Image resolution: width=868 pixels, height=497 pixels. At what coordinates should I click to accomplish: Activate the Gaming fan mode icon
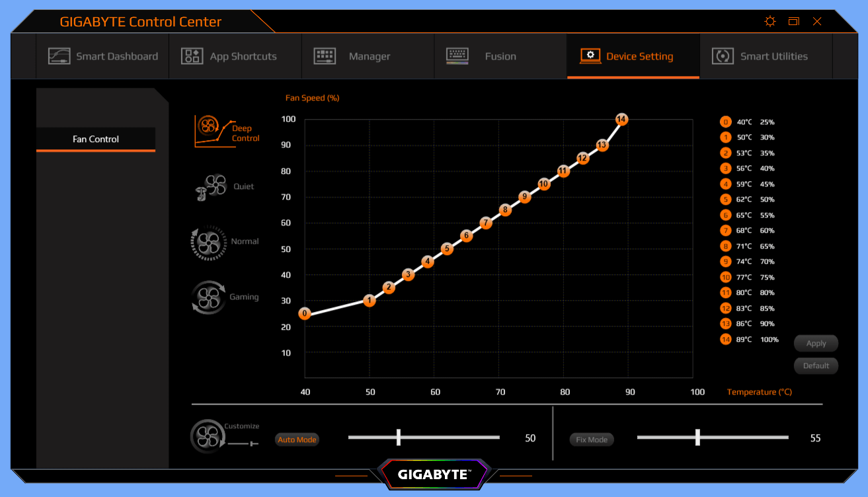click(208, 297)
